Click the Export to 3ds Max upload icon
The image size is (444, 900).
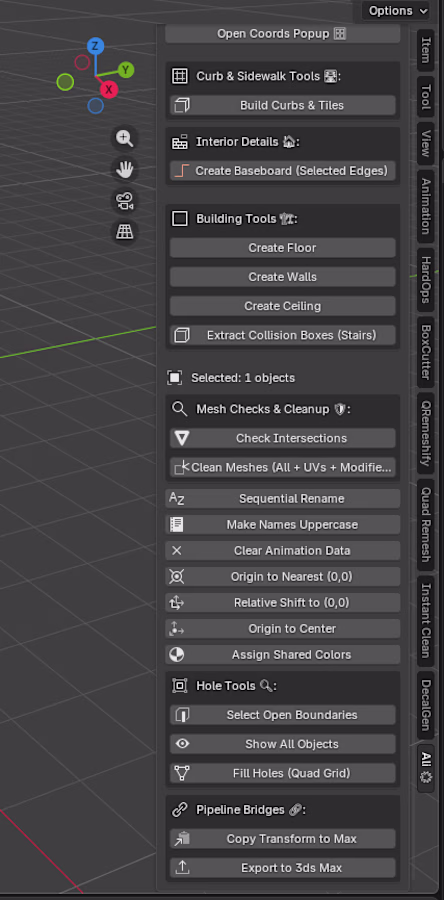[x=182, y=867]
